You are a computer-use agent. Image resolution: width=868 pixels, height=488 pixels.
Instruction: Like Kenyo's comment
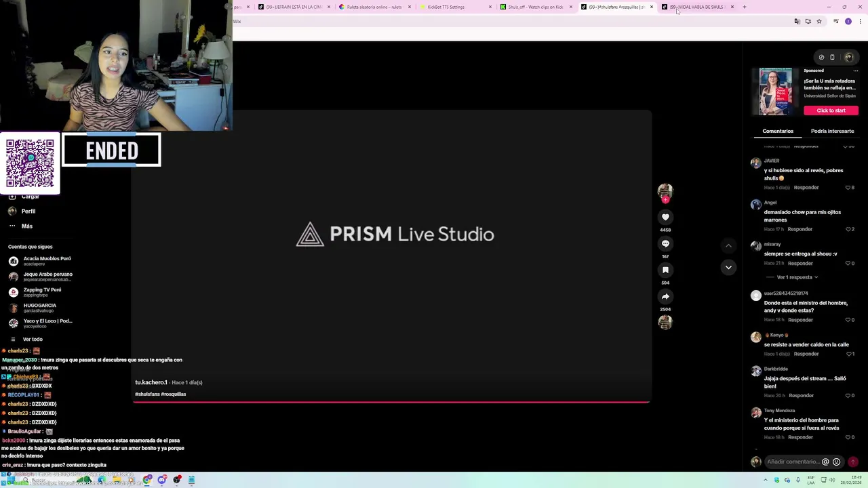[x=850, y=354]
